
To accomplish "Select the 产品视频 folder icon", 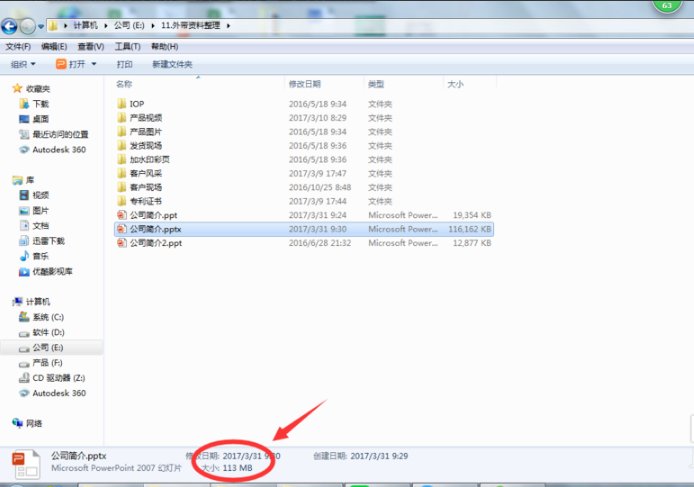I will click(122, 117).
